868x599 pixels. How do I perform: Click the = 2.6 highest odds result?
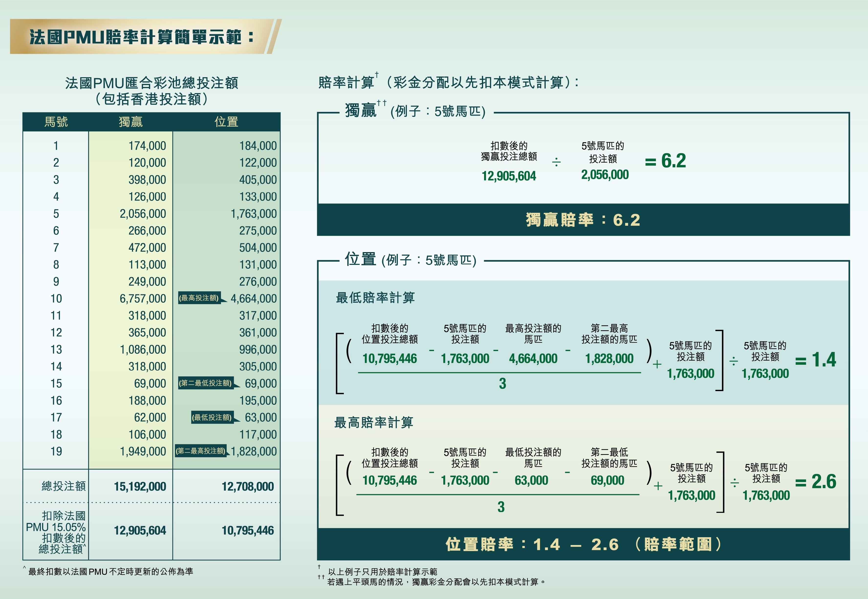click(815, 481)
